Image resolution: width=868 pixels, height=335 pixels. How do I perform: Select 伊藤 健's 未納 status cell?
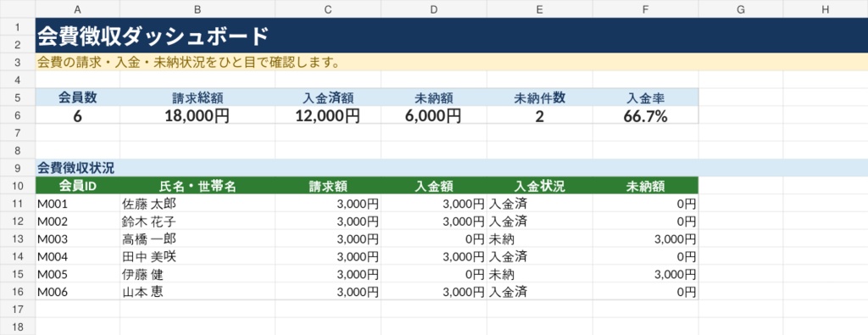pos(540,274)
